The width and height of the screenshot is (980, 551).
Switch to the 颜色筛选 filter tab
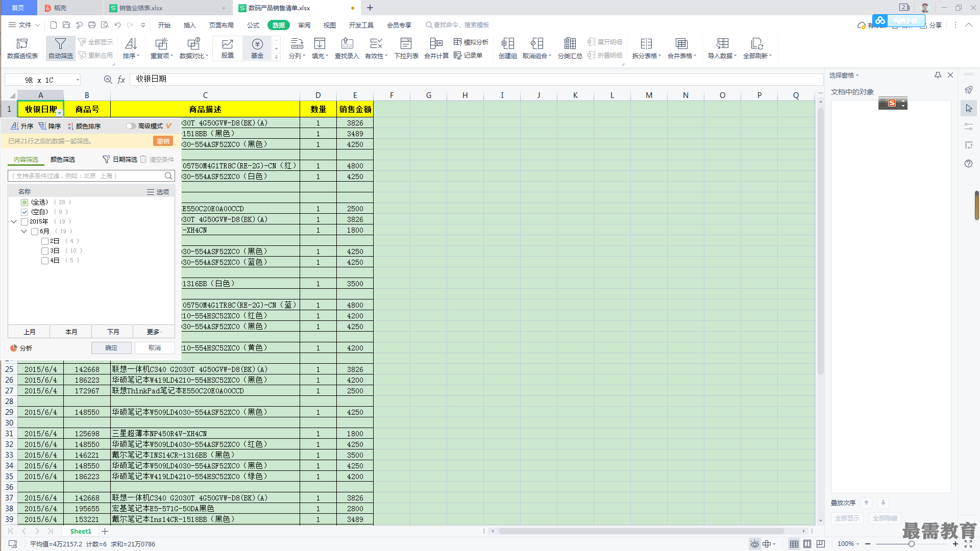pyautogui.click(x=63, y=160)
